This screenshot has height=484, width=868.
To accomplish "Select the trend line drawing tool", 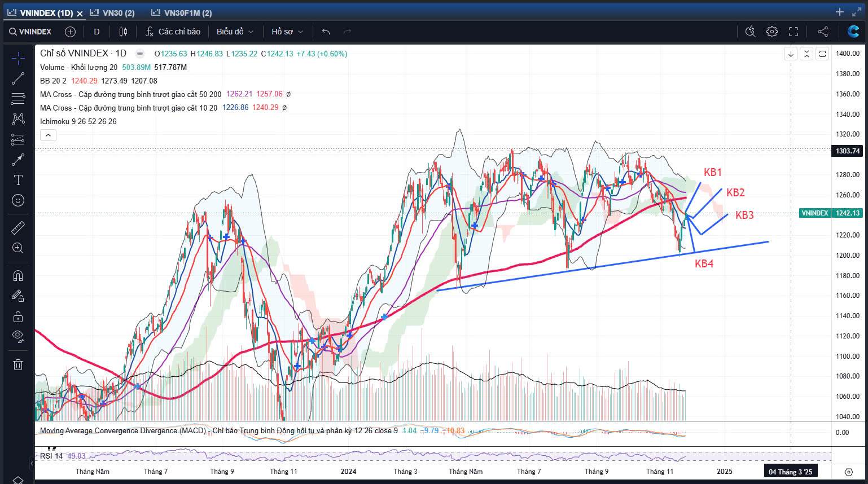I will click(x=18, y=78).
